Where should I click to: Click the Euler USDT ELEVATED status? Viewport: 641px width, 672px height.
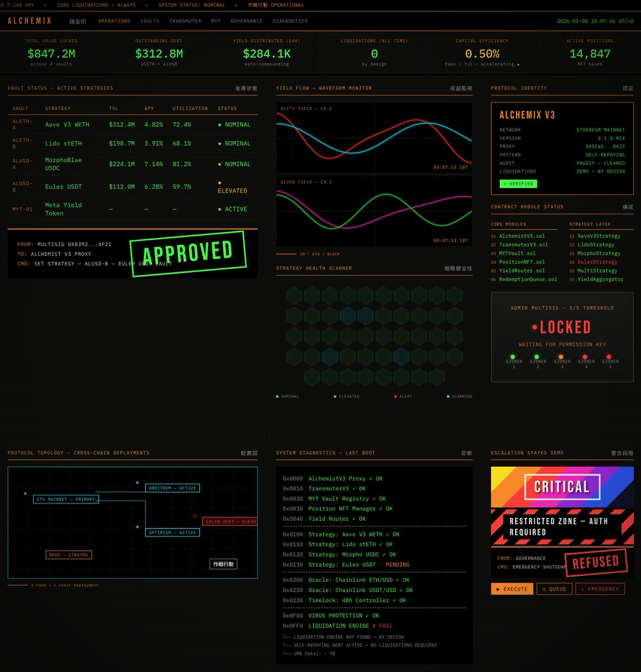click(232, 187)
